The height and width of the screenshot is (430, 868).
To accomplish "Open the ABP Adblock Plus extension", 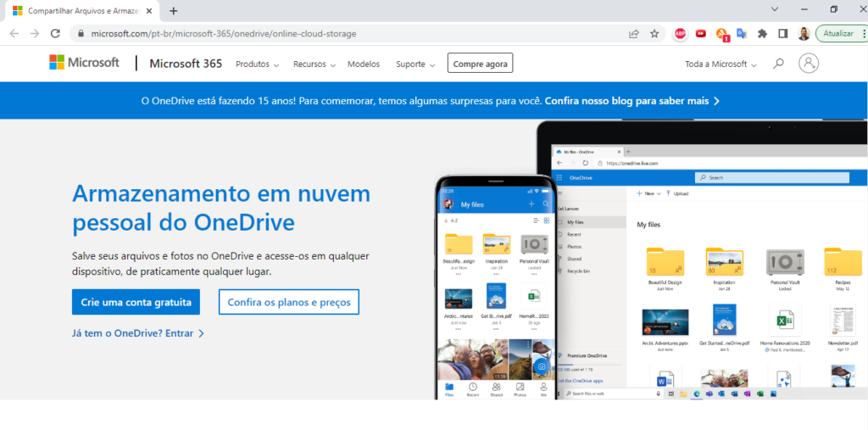I will [x=681, y=34].
